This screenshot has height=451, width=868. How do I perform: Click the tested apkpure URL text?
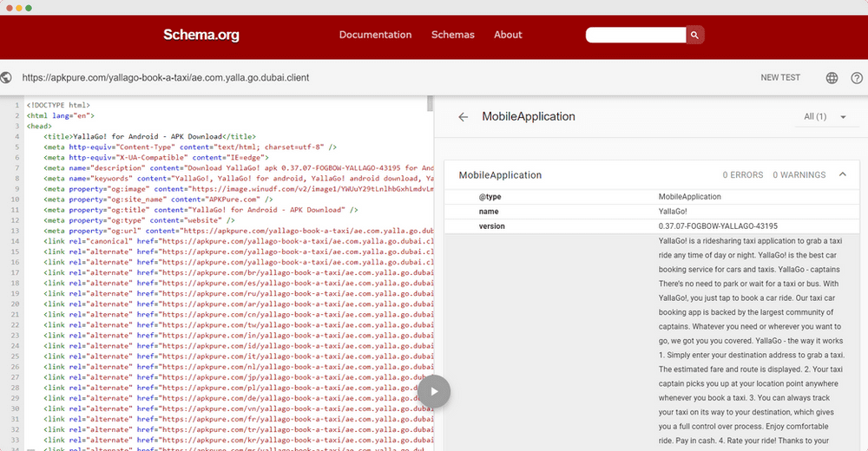point(166,77)
